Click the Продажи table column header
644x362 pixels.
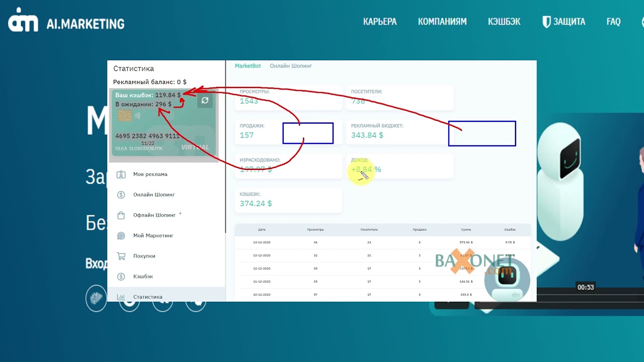[420, 230]
